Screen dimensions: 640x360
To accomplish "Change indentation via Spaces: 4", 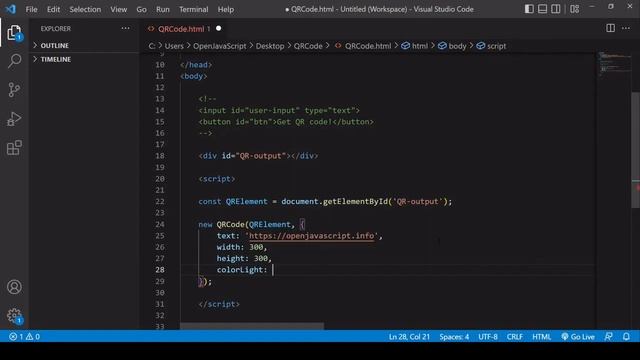I will [x=454, y=337].
